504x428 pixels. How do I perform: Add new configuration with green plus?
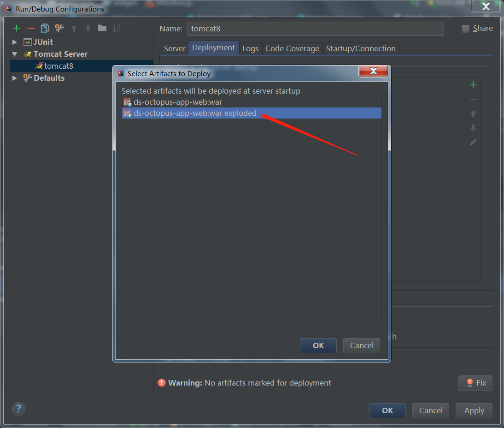click(x=17, y=28)
